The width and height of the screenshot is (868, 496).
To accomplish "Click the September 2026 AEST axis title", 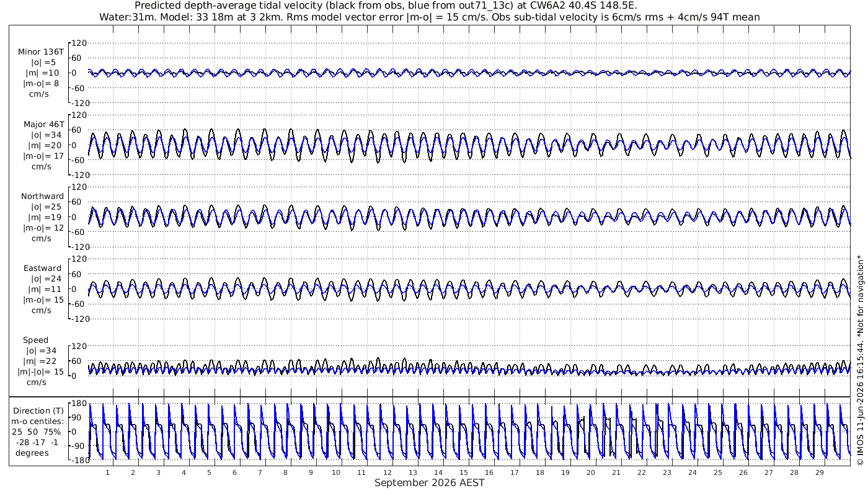I will (429, 482).
